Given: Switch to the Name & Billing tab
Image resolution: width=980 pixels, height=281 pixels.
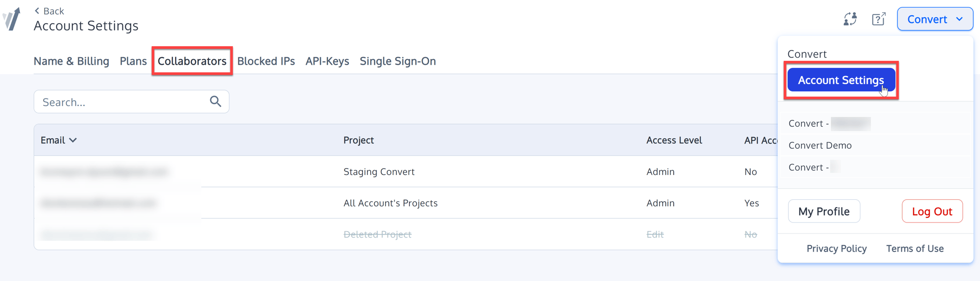Looking at the screenshot, I should tap(71, 61).
